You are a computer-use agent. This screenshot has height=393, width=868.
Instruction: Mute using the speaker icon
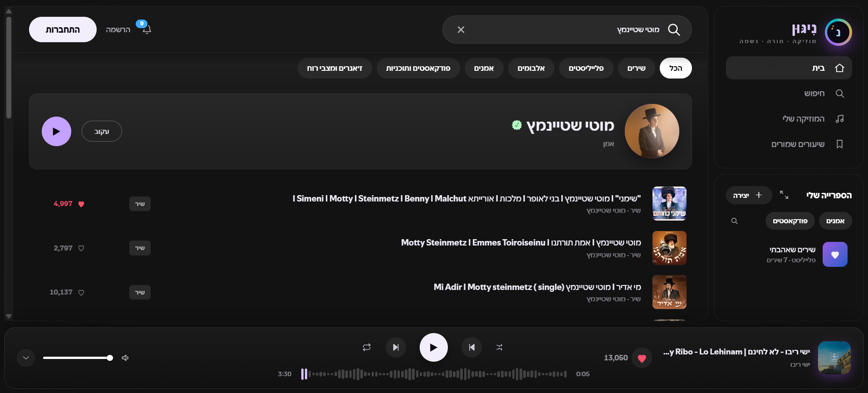pyautogui.click(x=125, y=358)
